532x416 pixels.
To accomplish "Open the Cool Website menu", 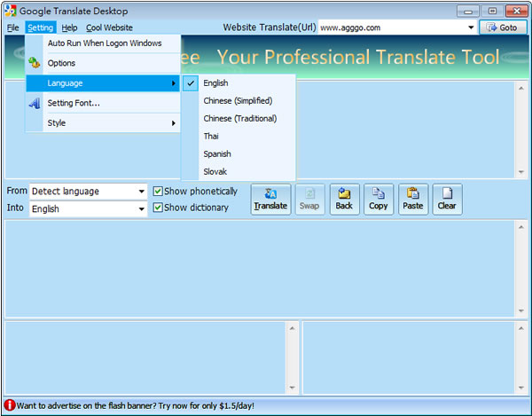I will [109, 27].
